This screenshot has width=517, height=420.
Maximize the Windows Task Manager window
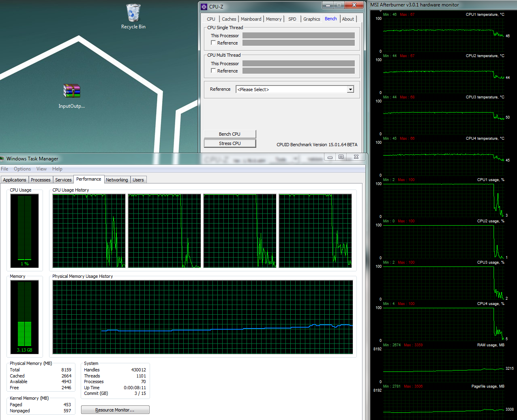(x=341, y=157)
